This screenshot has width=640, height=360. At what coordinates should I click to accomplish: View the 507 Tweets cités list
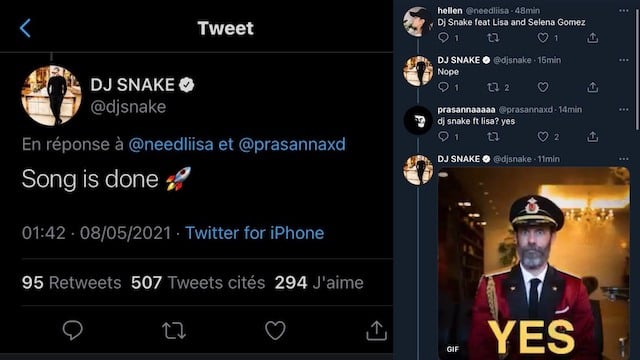click(x=198, y=282)
